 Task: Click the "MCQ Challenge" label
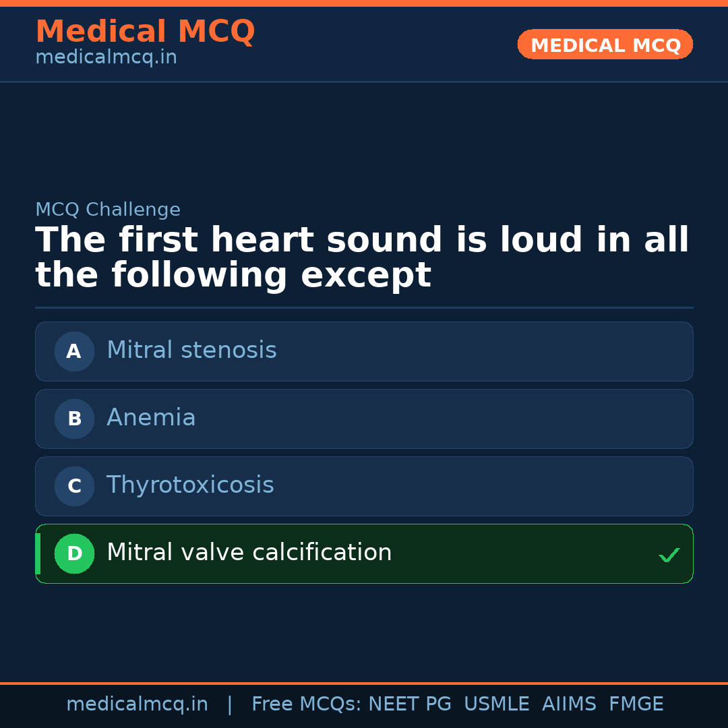(x=108, y=210)
